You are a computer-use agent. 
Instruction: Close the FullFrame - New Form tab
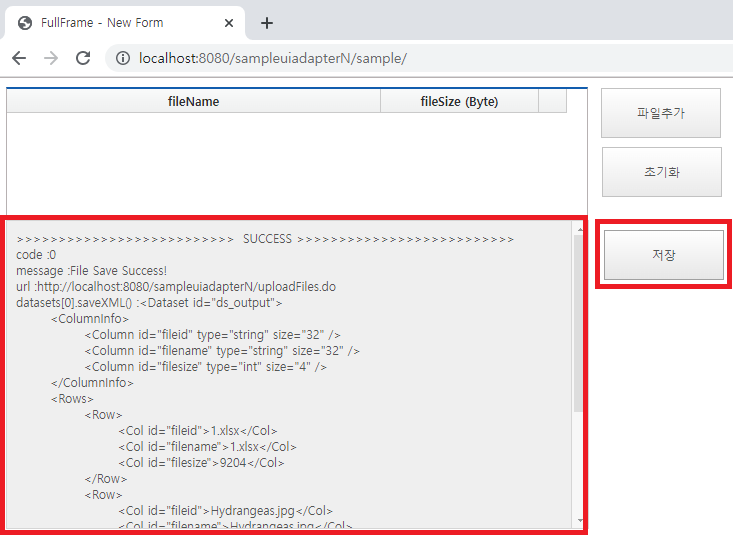click(229, 23)
